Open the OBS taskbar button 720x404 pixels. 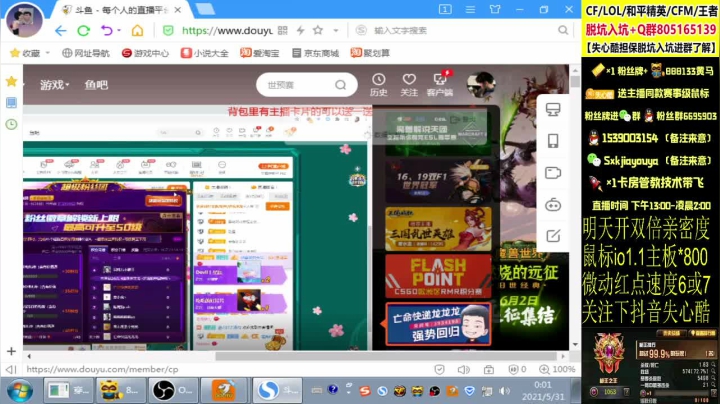pos(173,391)
